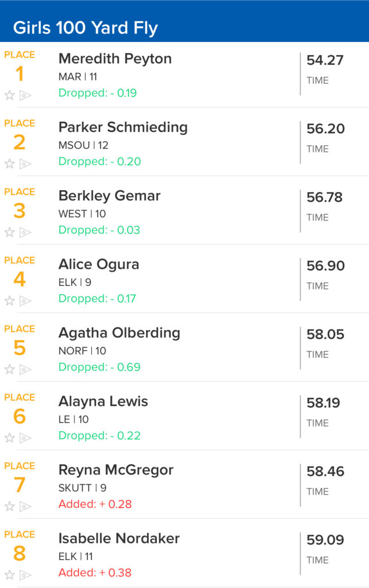Tap the flag icon for Parker Schmieding
The width and height of the screenshot is (369, 588).
click(25, 164)
